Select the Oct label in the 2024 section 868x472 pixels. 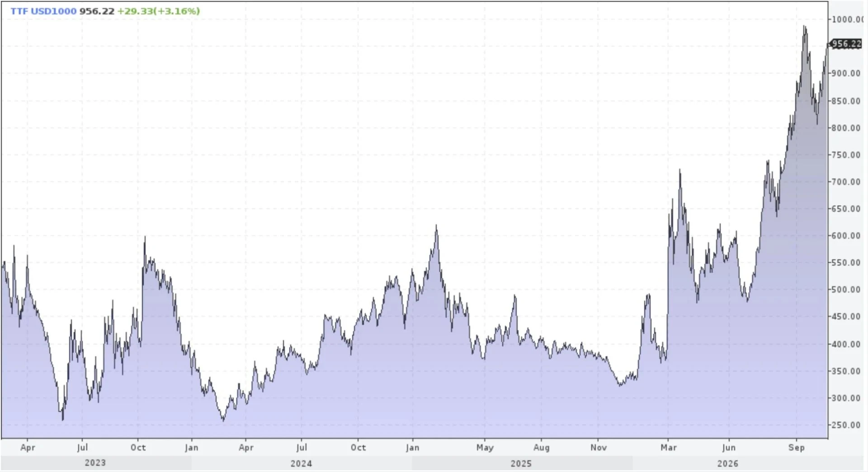pyautogui.click(x=358, y=447)
